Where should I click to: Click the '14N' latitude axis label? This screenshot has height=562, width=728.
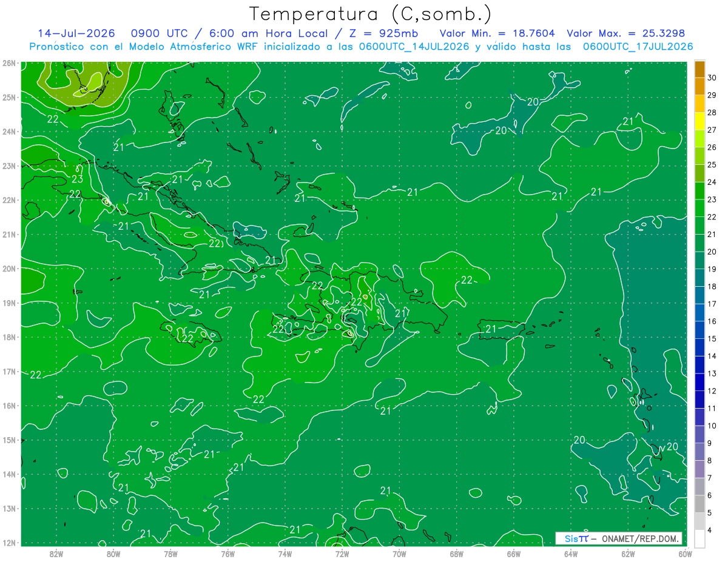click(8, 474)
